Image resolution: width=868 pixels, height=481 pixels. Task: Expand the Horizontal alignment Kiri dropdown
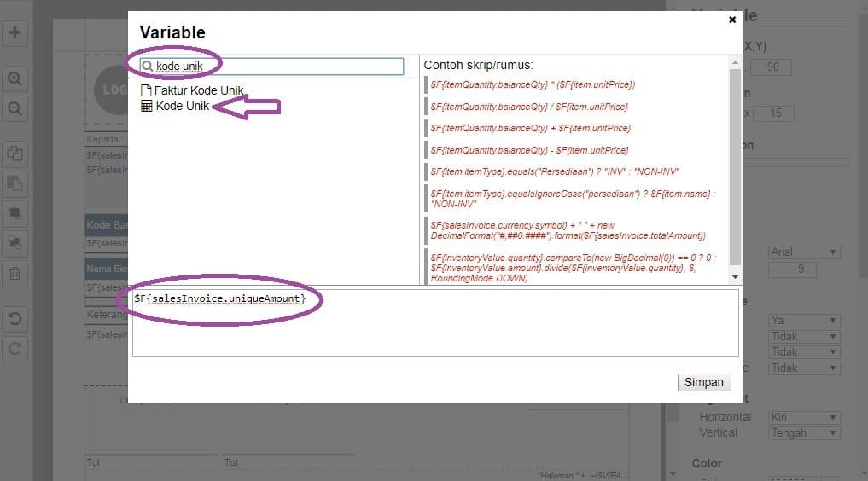click(x=804, y=418)
